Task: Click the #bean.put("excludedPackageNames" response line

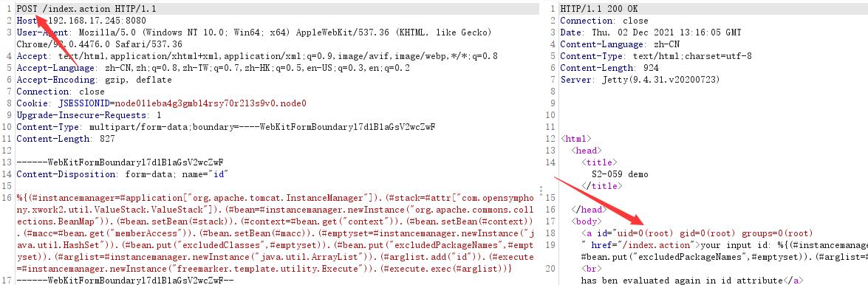Action: tap(724, 257)
